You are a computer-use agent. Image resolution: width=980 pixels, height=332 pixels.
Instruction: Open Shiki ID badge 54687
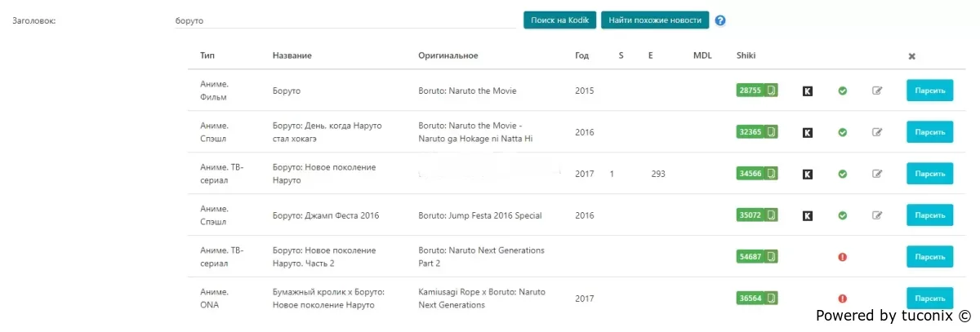point(750,257)
